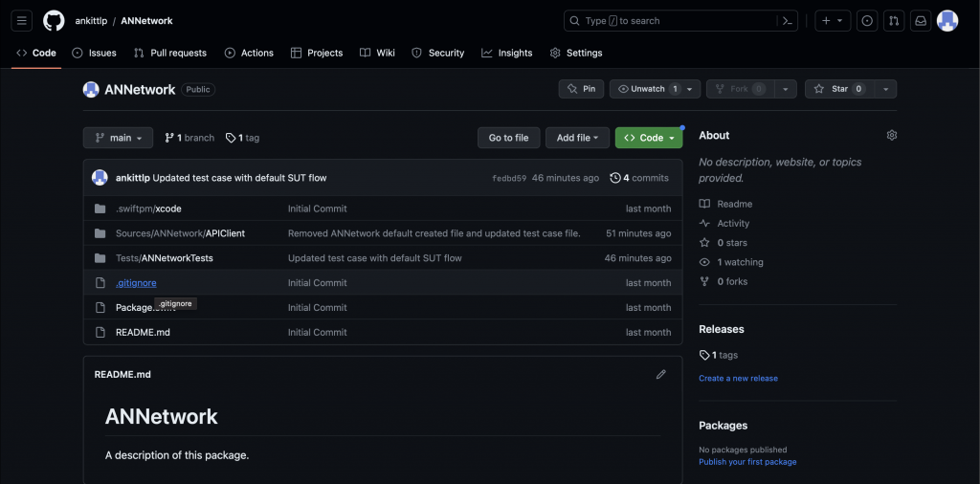The height and width of the screenshot is (484, 980).
Task: Open the hamburger navigation menu
Action: click(21, 21)
